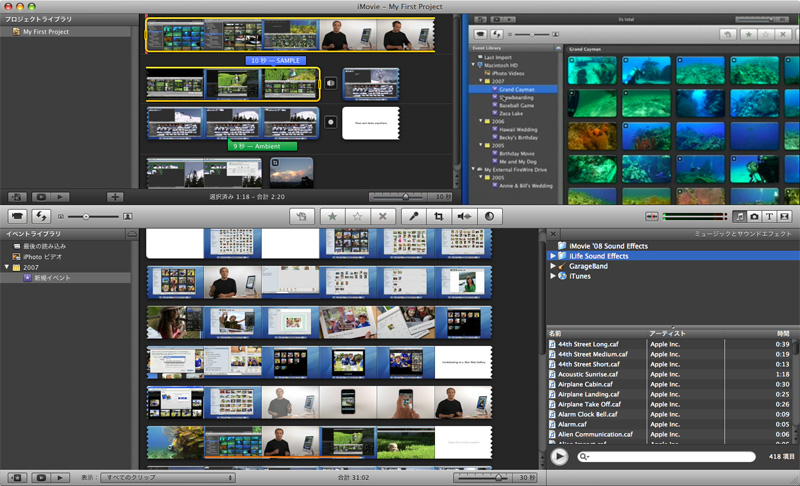Click swap icon in inset Event Library toolbar

tap(496, 34)
